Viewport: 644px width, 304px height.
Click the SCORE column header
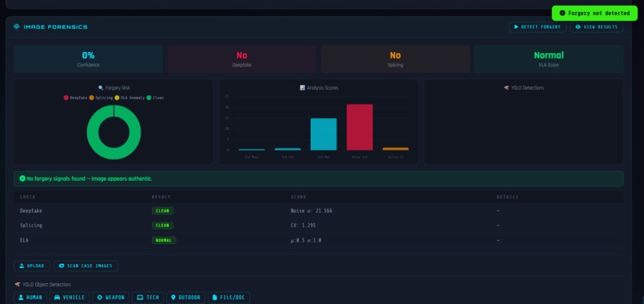pyautogui.click(x=298, y=197)
